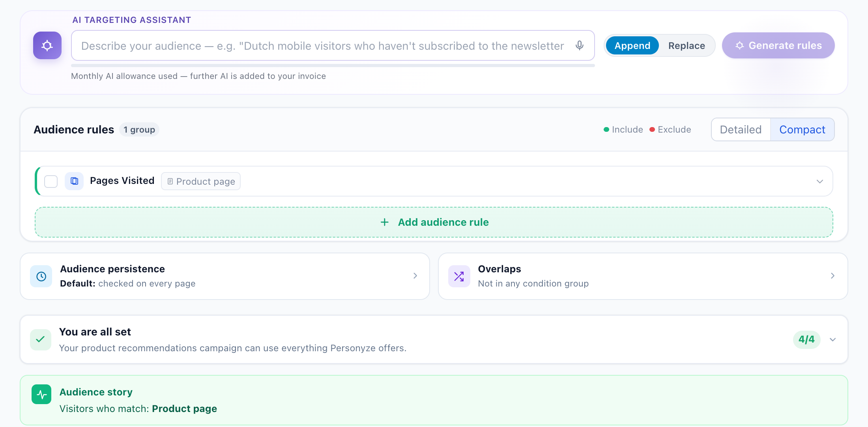Select Append mode
The height and width of the screenshot is (427, 868).
(632, 46)
